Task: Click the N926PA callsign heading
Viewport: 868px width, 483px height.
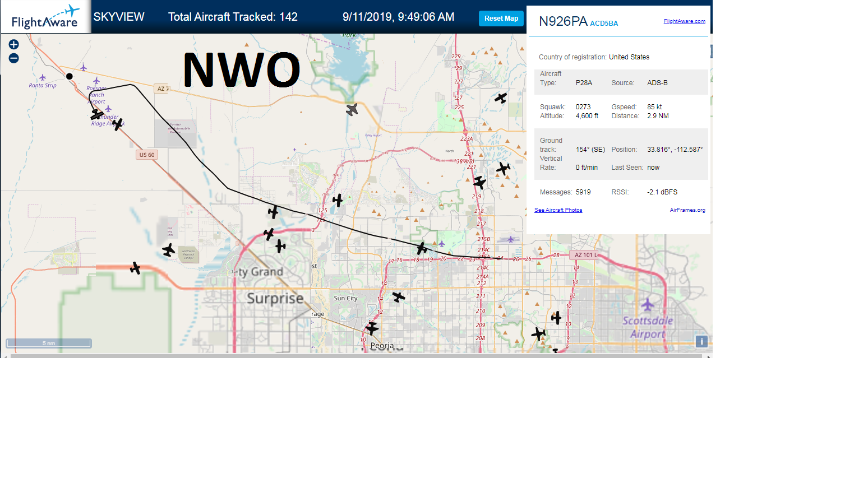Action: [x=563, y=21]
